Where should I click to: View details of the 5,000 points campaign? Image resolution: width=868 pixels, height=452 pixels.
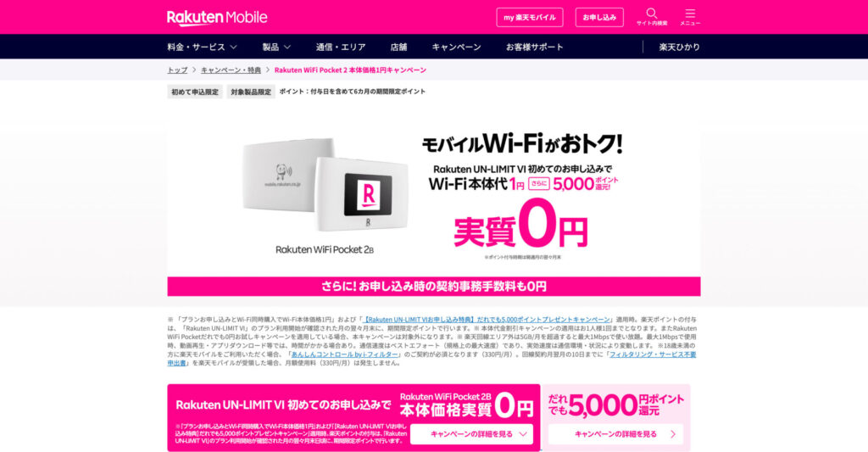[x=615, y=434]
